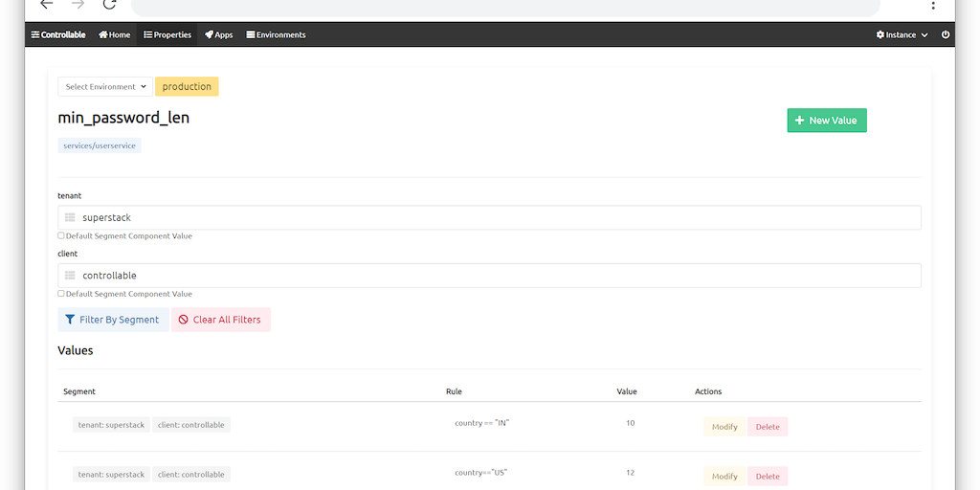Open the Select Environment dropdown
Viewport: 980px width, 490px height.
[x=104, y=87]
